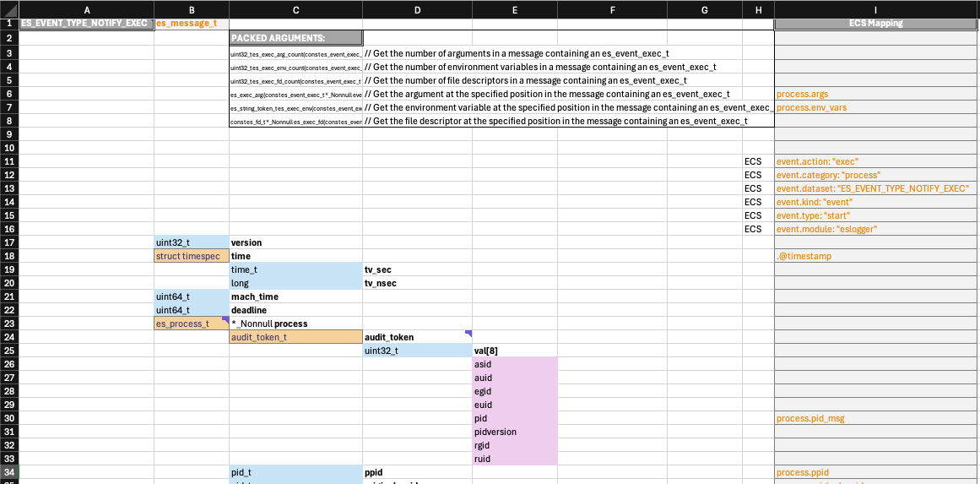Screen dimensions: 980x484
Task: Select the auid cell
Action: [x=515, y=378]
